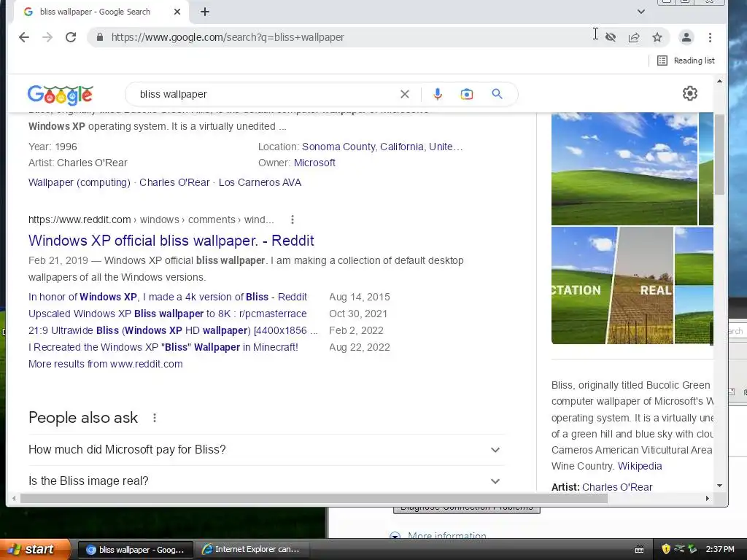
Task: Open the Sonoma County, California location link
Action: point(382,147)
